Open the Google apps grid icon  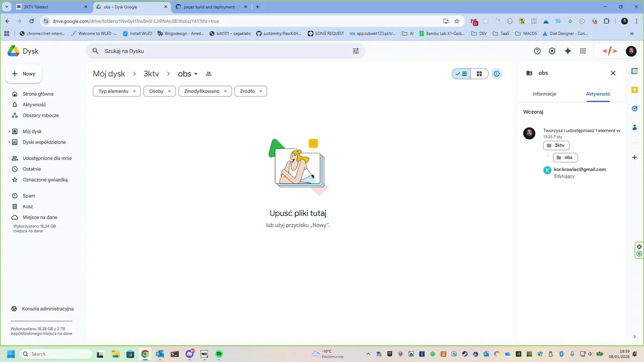pyautogui.click(x=583, y=51)
